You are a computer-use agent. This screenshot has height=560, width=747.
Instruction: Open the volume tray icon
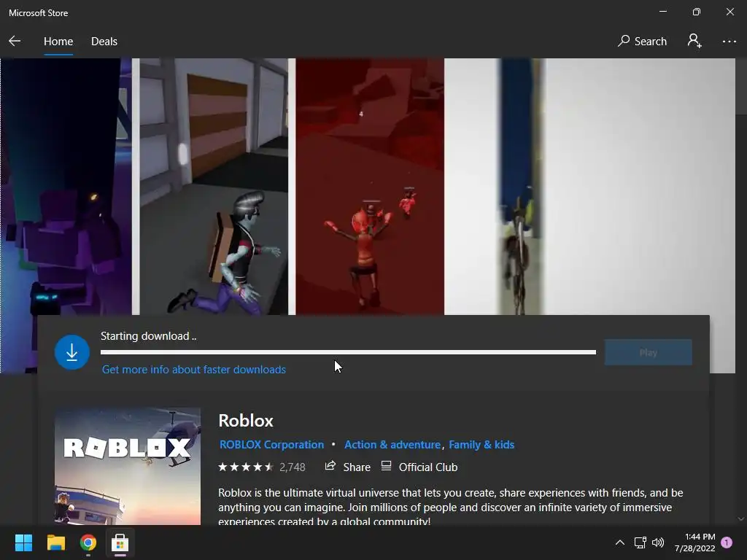coord(658,542)
